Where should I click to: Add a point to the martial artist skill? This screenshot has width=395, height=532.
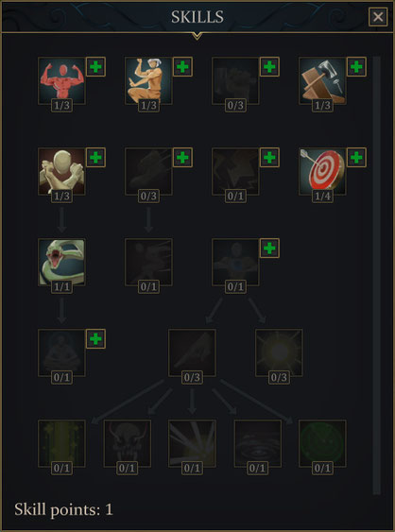coord(182,66)
